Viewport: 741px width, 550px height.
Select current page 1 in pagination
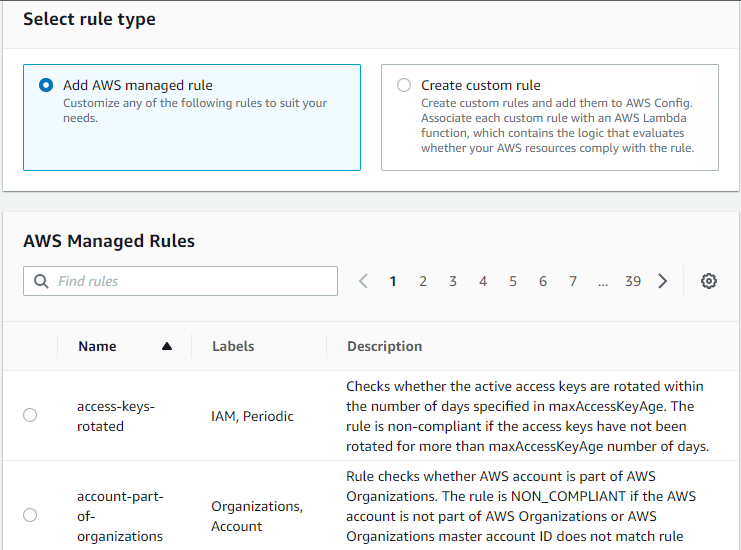393,281
